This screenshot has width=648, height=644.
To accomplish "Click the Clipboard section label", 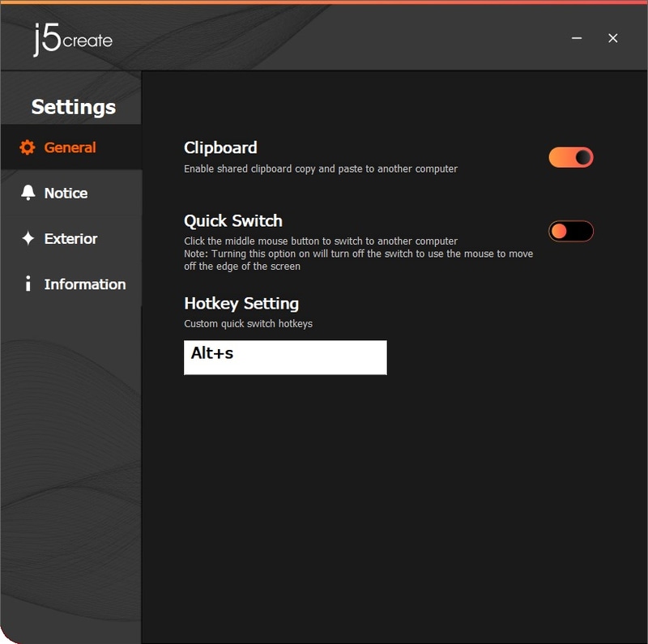I will [x=220, y=147].
